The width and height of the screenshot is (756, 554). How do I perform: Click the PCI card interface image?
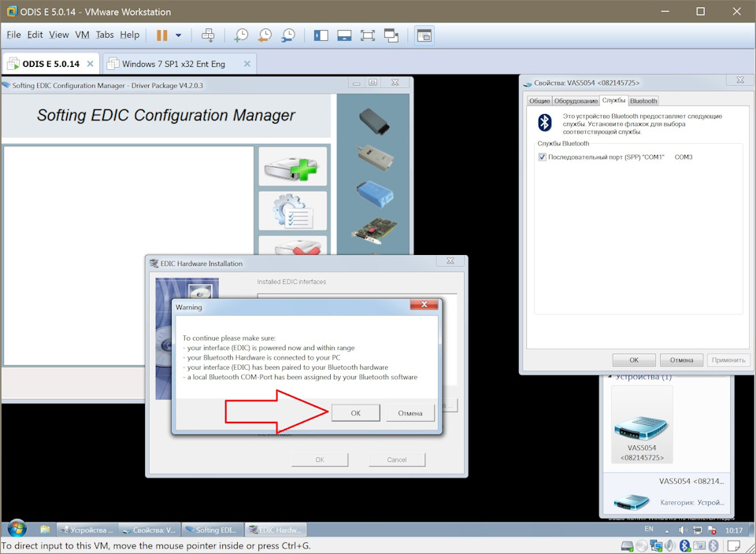point(374,229)
